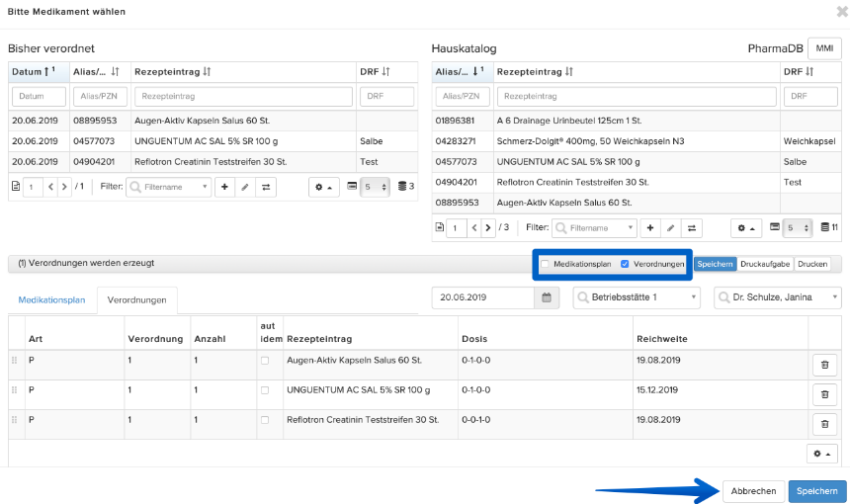Switch to the Medikationsplan tab

click(x=51, y=299)
